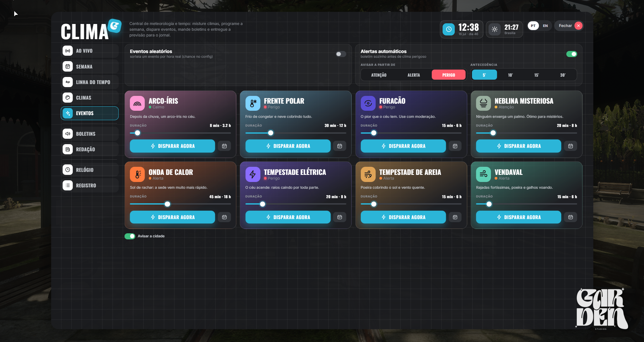
Task: Schedule Vendaval via calendar icon
Action: point(571,217)
